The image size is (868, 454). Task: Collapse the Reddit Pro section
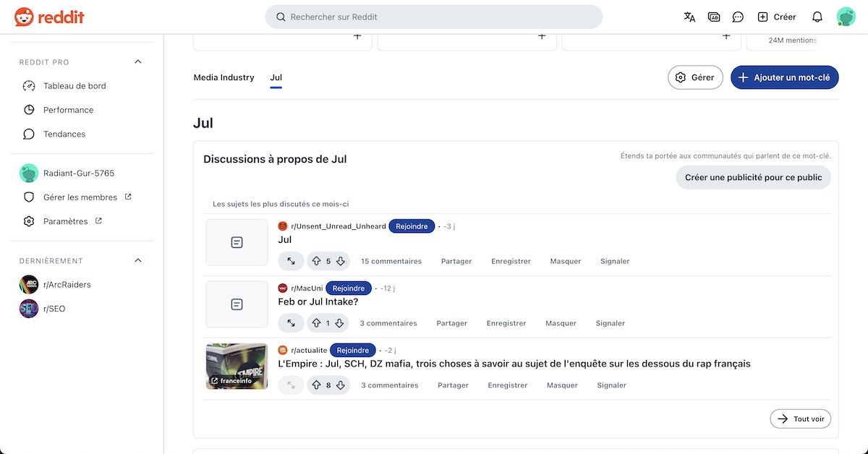pos(138,62)
